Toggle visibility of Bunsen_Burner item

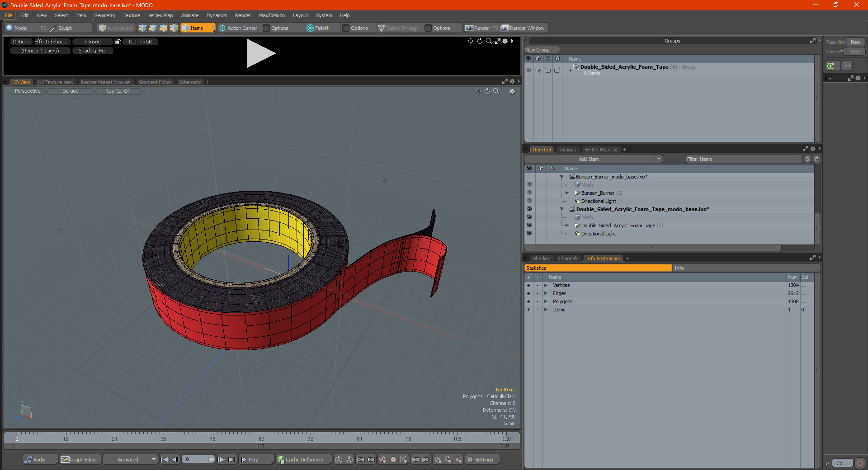[529, 193]
